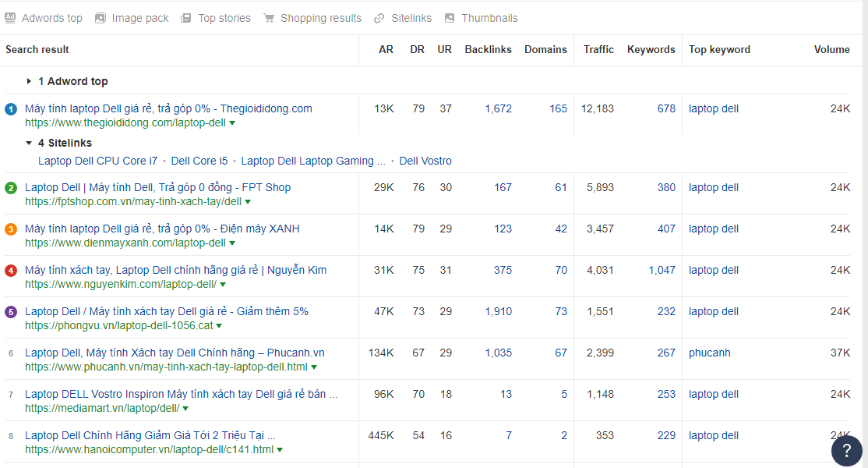The image size is (868, 468).
Task: Click the 445K AR value
Action: pyautogui.click(x=381, y=435)
